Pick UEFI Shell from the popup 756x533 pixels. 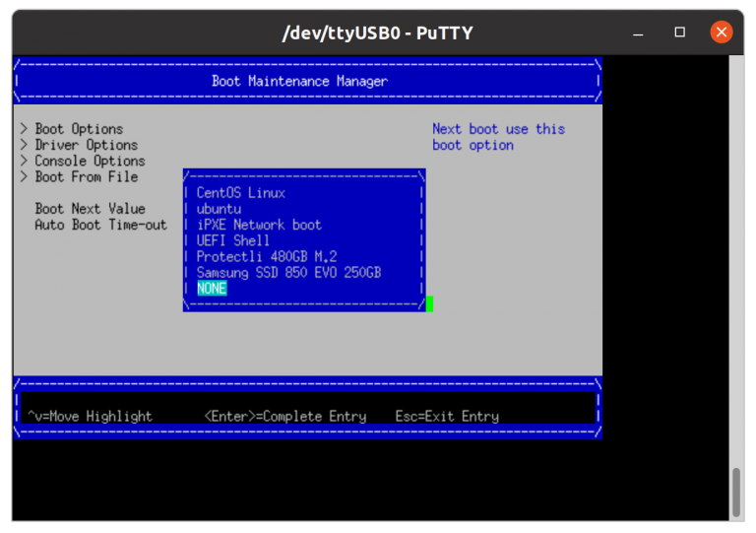[233, 240]
